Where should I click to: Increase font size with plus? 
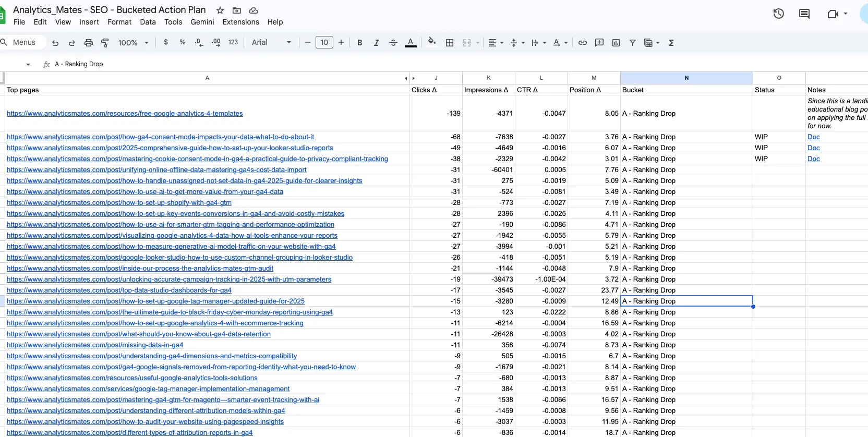pyautogui.click(x=341, y=42)
